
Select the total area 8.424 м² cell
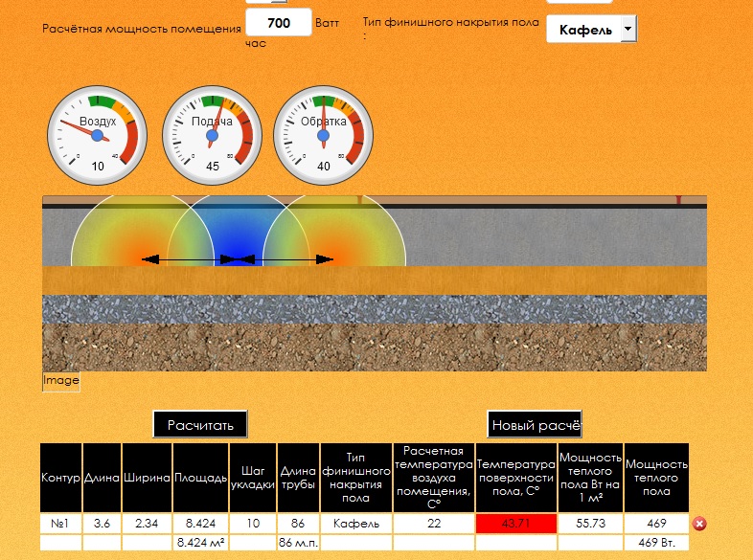[201, 543]
